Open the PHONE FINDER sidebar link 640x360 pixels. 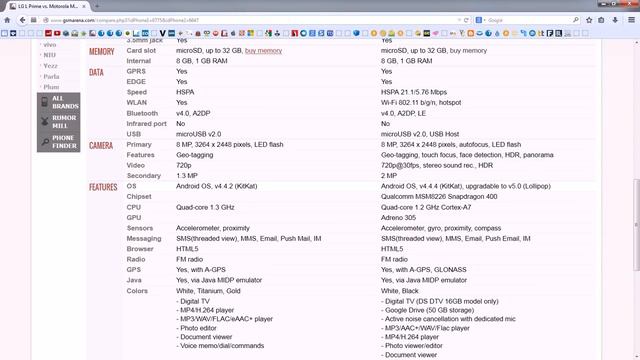pos(64,142)
